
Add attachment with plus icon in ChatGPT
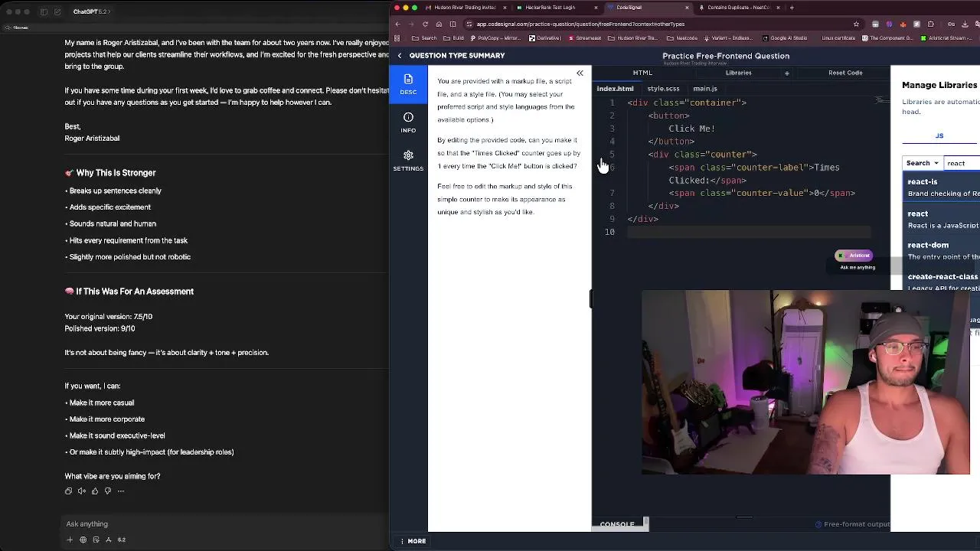[70, 540]
